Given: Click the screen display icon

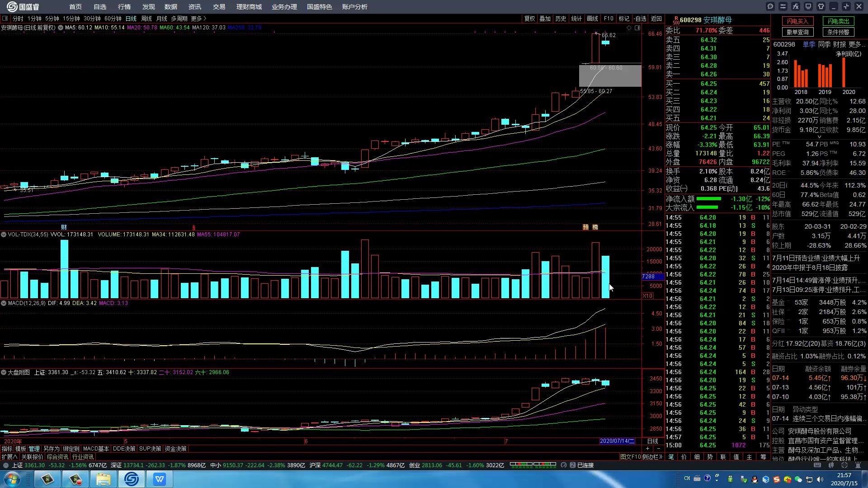Looking at the screenshot, I should tap(808, 6).
